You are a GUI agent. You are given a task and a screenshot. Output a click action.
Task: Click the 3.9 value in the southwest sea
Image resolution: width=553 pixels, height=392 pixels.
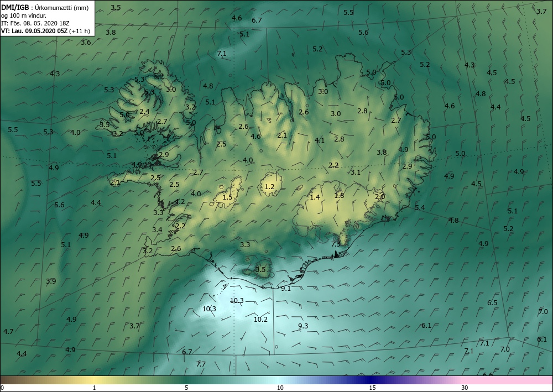51,281
